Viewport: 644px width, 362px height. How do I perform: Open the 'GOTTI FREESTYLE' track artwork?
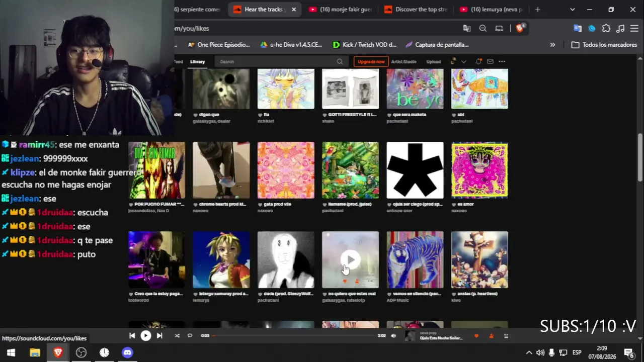click(350, 89)
